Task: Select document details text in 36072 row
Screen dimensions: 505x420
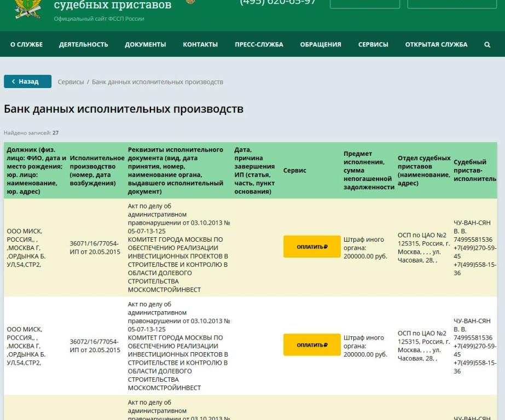Action: [x=179, y=346]
